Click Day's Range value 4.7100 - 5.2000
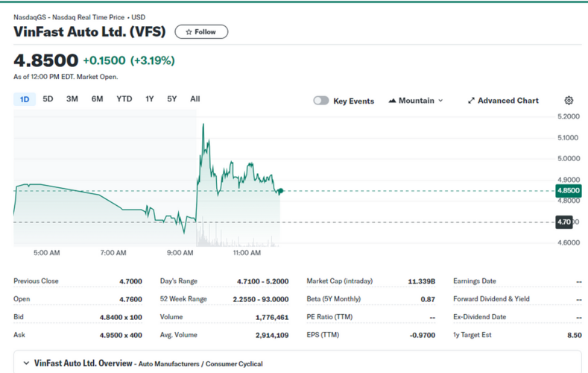This screenshot has width=588, height=373. click(x=262, y=281)
